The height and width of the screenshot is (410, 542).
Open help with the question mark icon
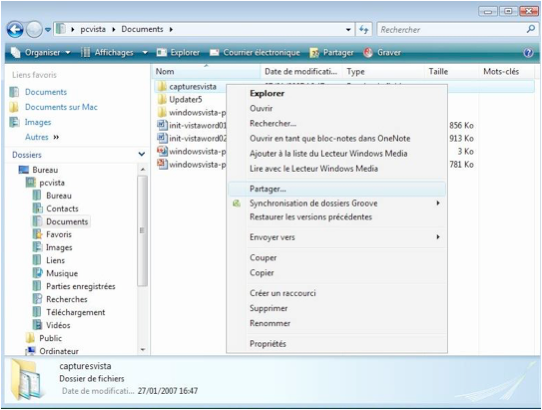pos(528,53)
